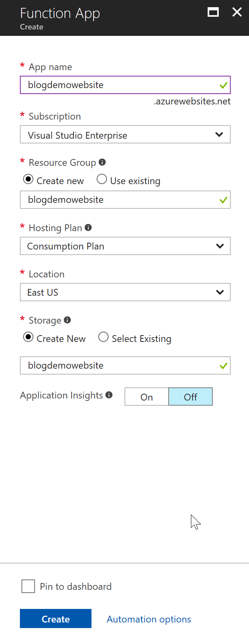Expand the Hosting Plan dropdown
Image resolution: width=249 pixels, height=644 pixels.
pos(125,246)
